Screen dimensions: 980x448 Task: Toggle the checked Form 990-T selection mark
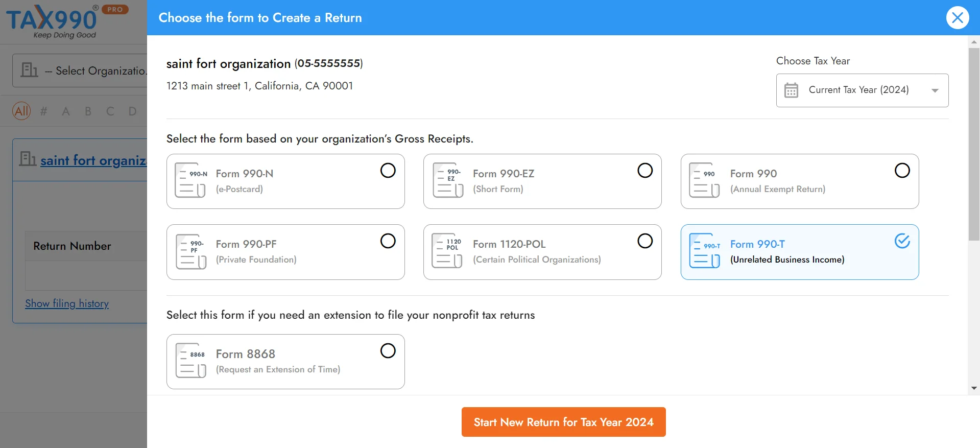(x=902, y=241)
